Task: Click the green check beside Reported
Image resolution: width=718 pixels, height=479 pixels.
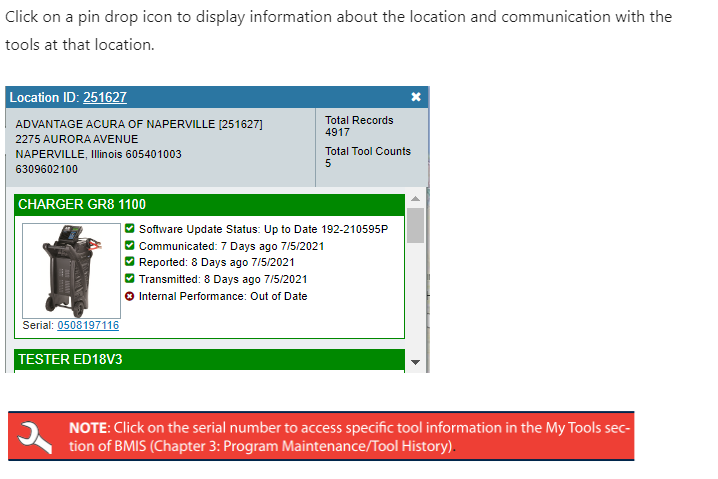Action: pyautogui.click(x=130, y=263)
